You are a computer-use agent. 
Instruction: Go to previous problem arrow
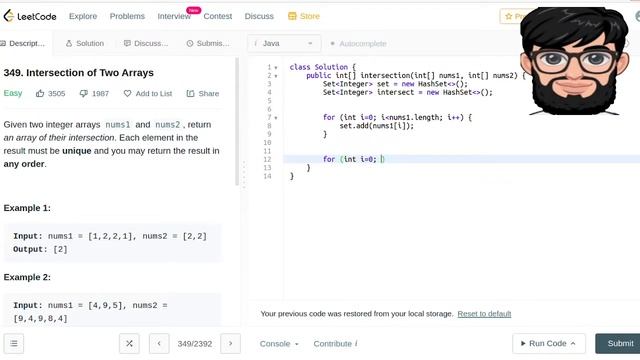click(x=159, y=343)
